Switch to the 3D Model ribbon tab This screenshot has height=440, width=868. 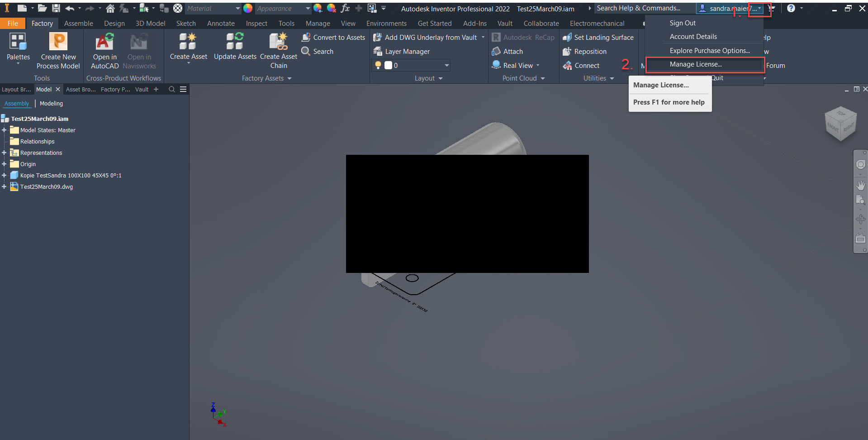coord(150,23)
